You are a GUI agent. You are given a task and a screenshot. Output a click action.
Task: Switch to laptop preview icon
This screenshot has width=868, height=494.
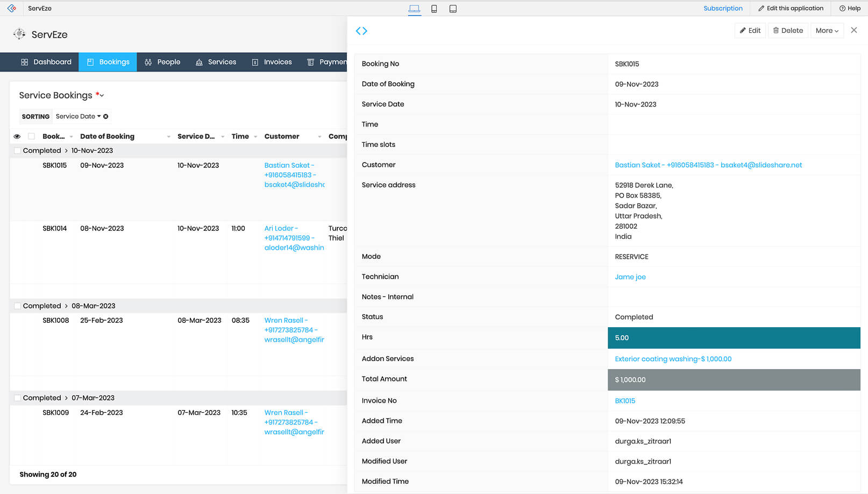pos(414,9)
